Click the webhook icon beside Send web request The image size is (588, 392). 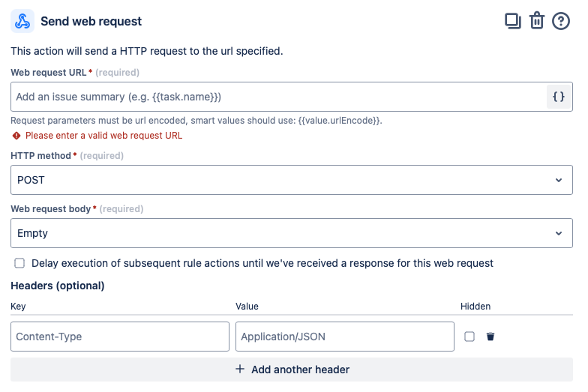(x=22, y=21)
